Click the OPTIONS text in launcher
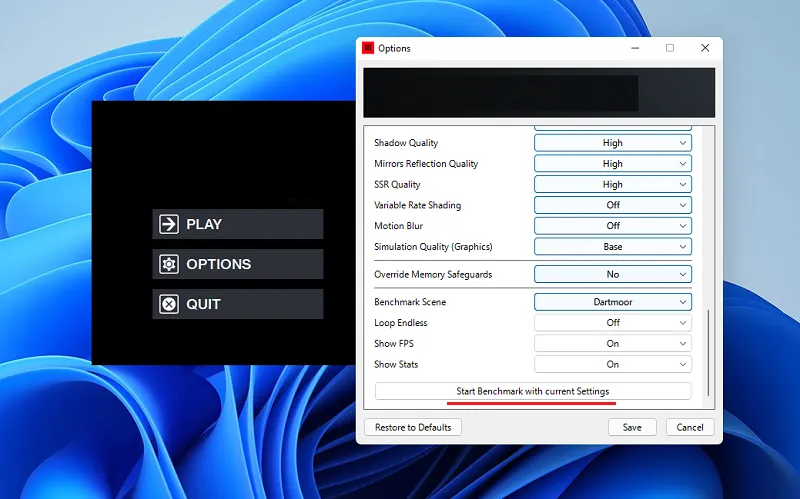Screen dimensions: 800x499 [218, 264]
